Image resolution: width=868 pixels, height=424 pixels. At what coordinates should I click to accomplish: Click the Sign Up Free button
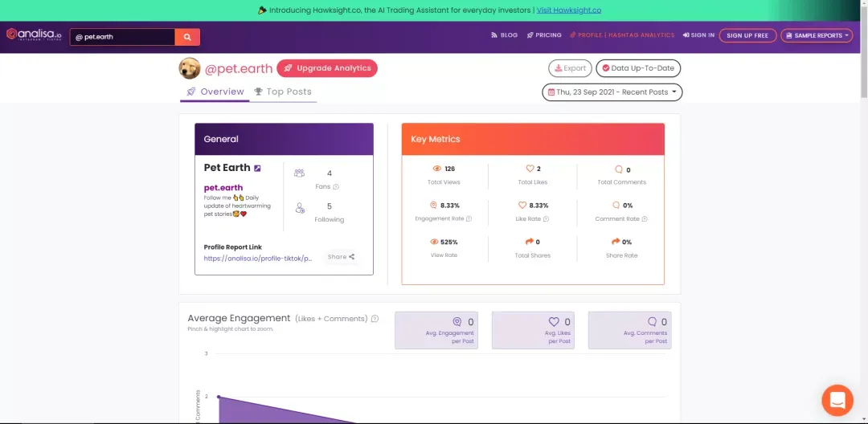pos(747,35)
